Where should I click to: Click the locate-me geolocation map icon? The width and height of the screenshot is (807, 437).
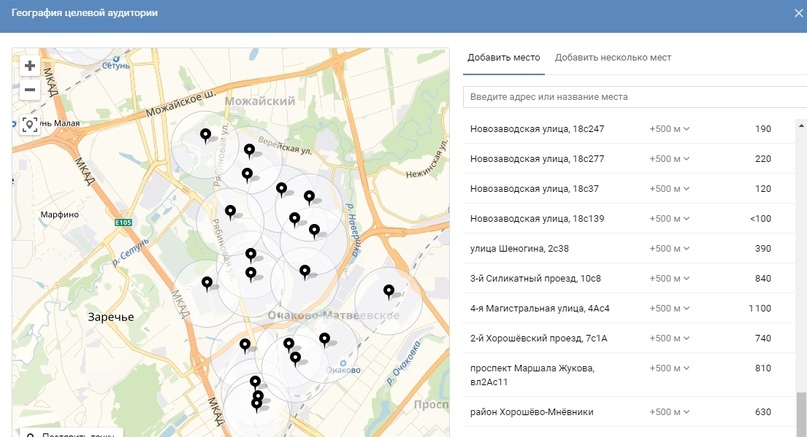[x=30, y=125]
